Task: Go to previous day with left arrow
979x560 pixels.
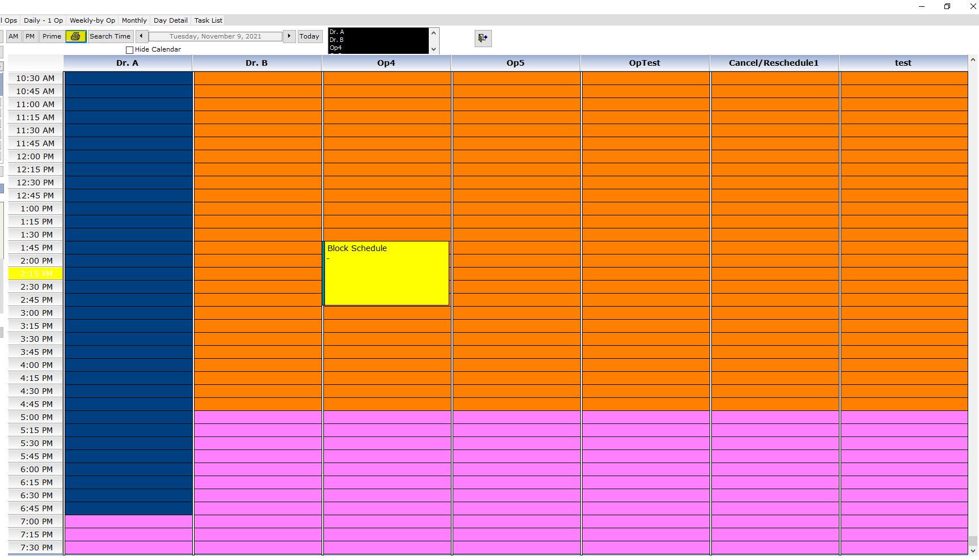Action: pos(142,36)
